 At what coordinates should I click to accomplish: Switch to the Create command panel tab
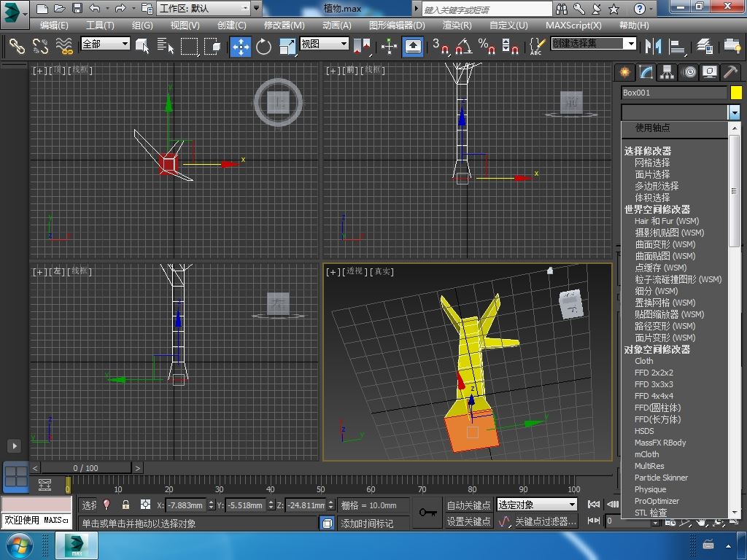coord(624,72)
